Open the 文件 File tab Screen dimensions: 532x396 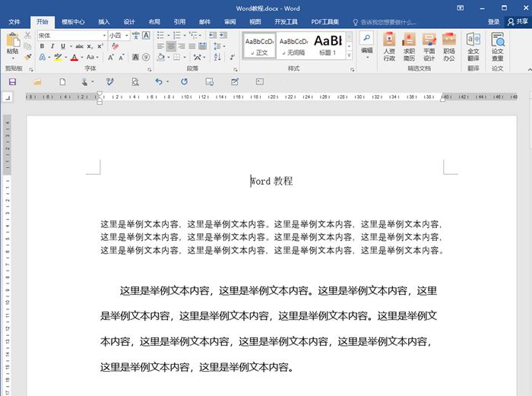point(14,22)
